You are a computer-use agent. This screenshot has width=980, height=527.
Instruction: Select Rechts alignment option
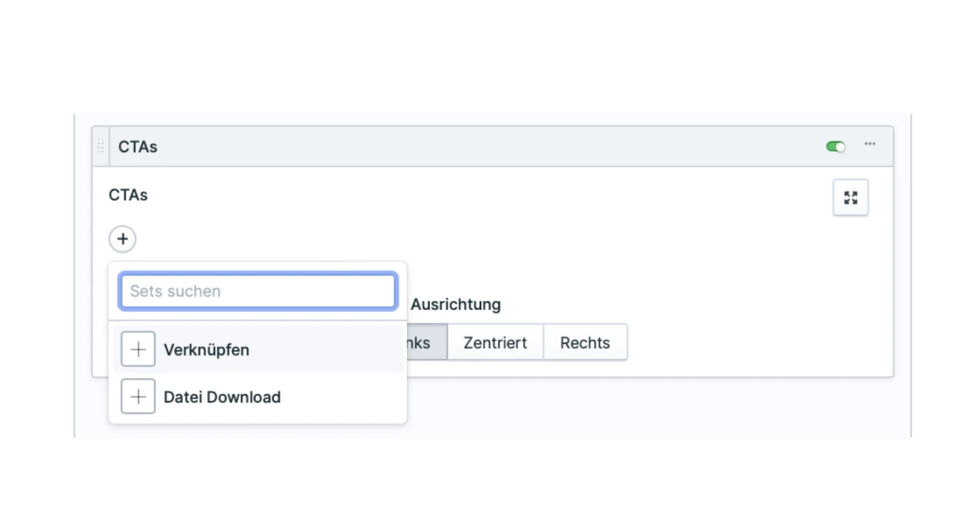[x=585, y=343]
